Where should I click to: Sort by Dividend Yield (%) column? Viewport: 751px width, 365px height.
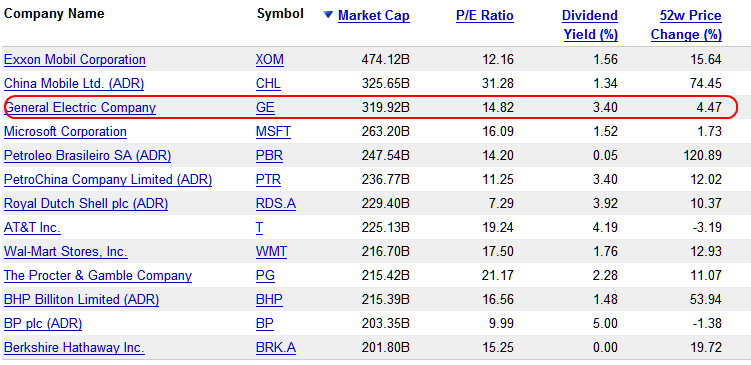(590, 25)
